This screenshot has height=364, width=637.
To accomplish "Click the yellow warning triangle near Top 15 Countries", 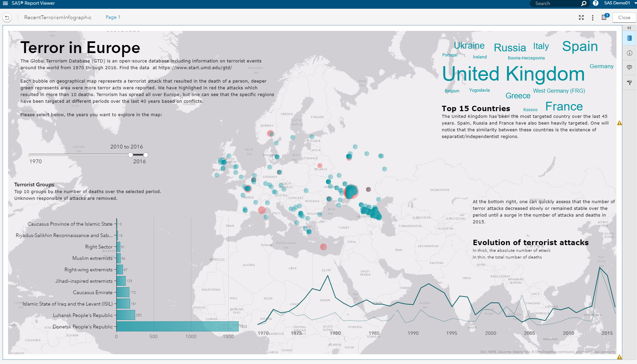I will (620, 123).
